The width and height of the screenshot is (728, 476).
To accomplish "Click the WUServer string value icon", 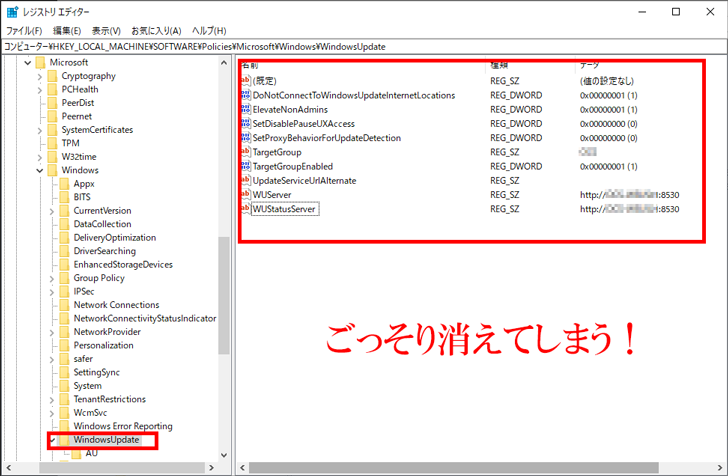I will (x=246, y=195).
